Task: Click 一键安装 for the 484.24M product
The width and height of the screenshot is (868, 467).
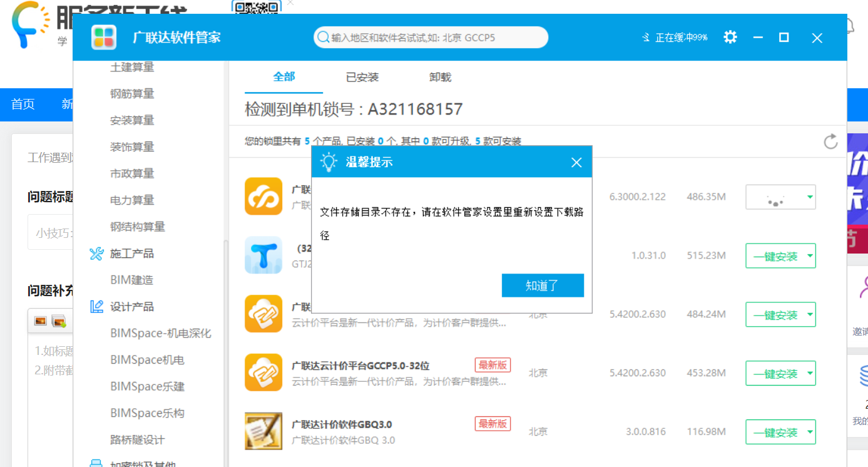Action: [775, 315]
